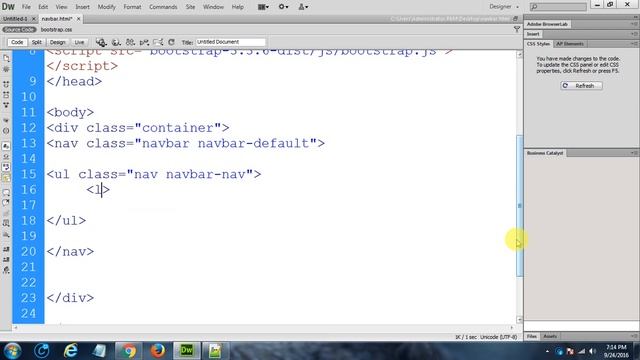Open the CSS Styles panel options menu
The height and width of the screenshot is (360, 640).
coord(635,44)
